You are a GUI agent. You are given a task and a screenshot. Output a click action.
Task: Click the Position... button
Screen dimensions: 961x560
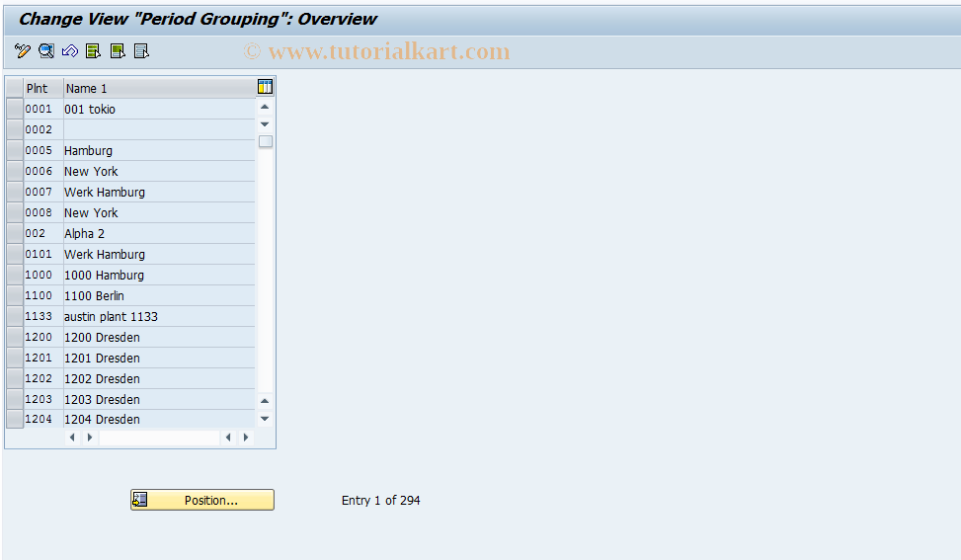[x=202, y=500]
